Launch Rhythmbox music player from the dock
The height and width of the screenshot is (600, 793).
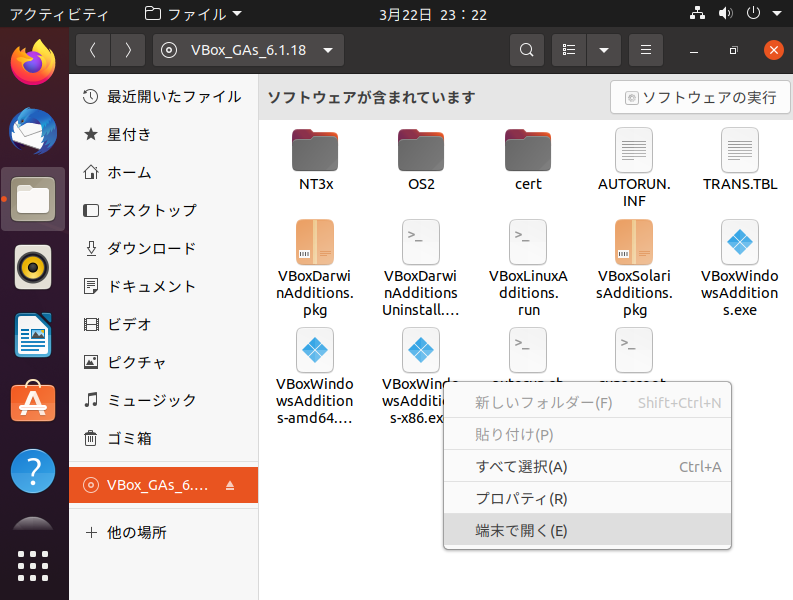click(33, 267)
